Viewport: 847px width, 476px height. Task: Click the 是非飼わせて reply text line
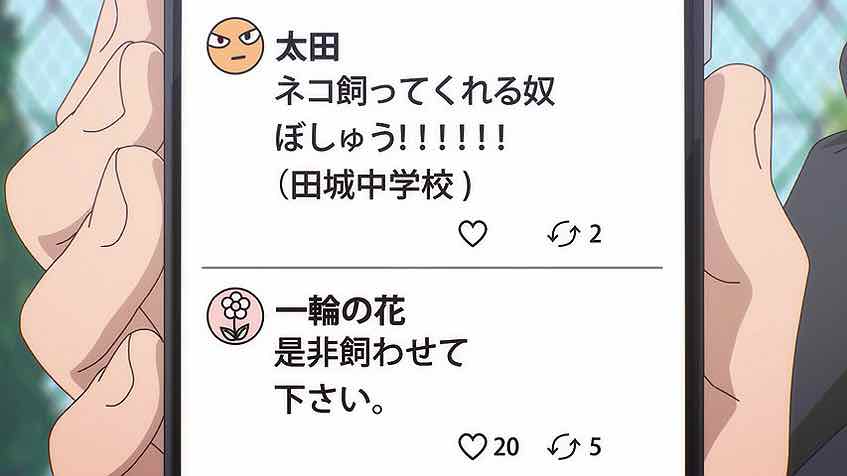click(x=371, y=352)
